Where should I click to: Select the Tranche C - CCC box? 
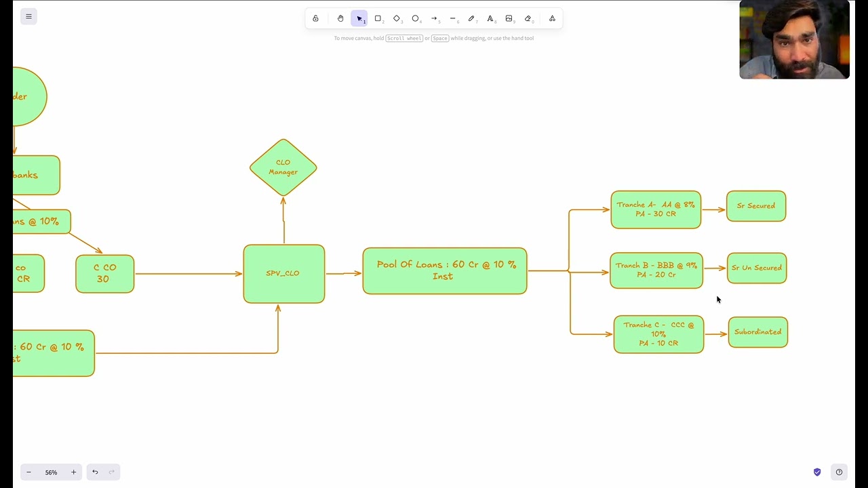click(x=658, y=334)
